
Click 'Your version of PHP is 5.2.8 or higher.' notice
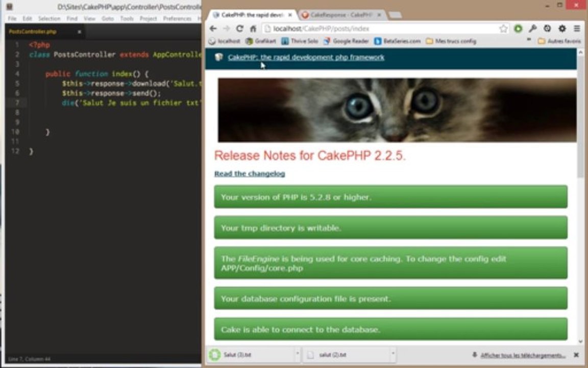[x=391, y=197]
